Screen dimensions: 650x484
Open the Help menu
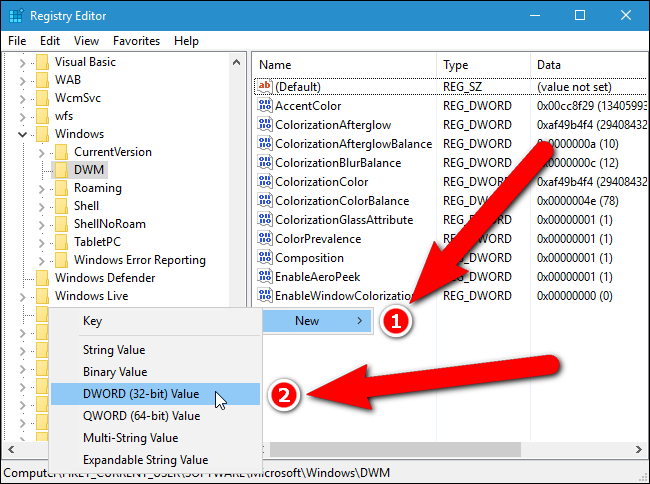pyautogui.click(x=186, y=41)
